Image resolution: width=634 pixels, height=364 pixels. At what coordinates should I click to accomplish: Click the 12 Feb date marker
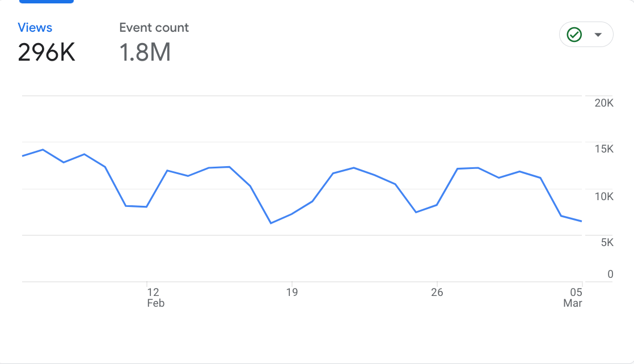point(155,298)
